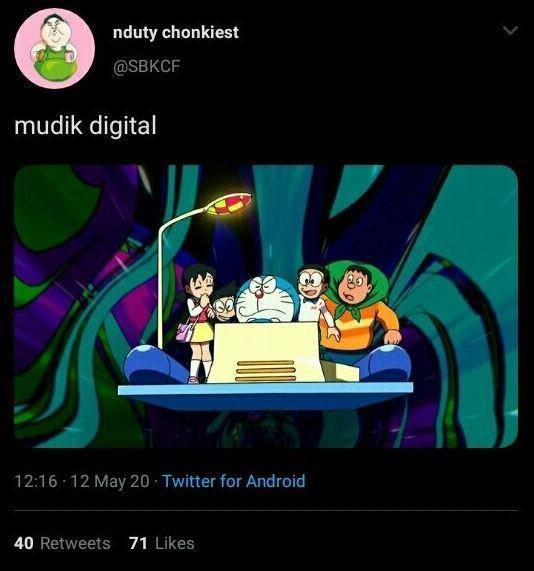534x571 pixels.
Task: Click the number 71 like count
Action: click(138, 543)
